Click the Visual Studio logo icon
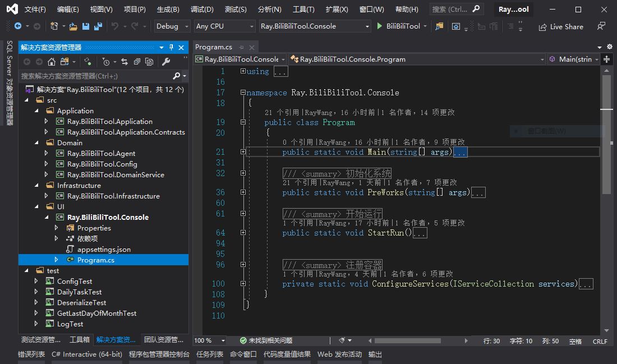 click(x=12, y=8)
